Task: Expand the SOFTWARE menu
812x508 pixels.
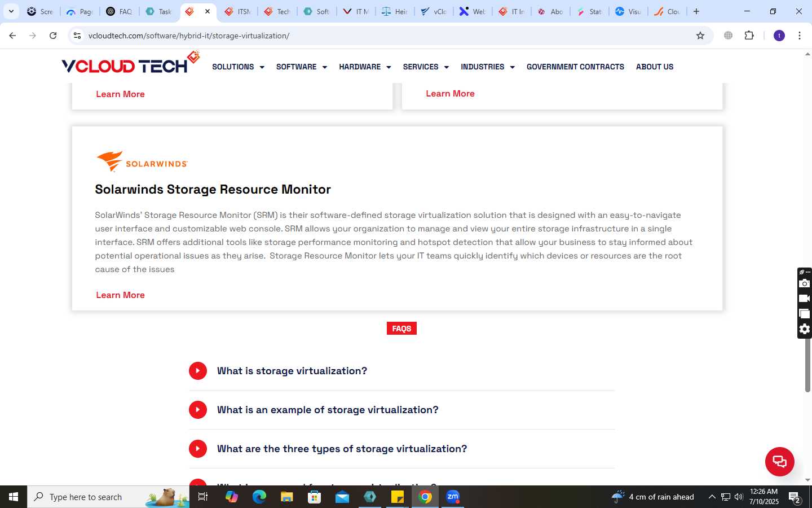Action: tap(301, 67)
